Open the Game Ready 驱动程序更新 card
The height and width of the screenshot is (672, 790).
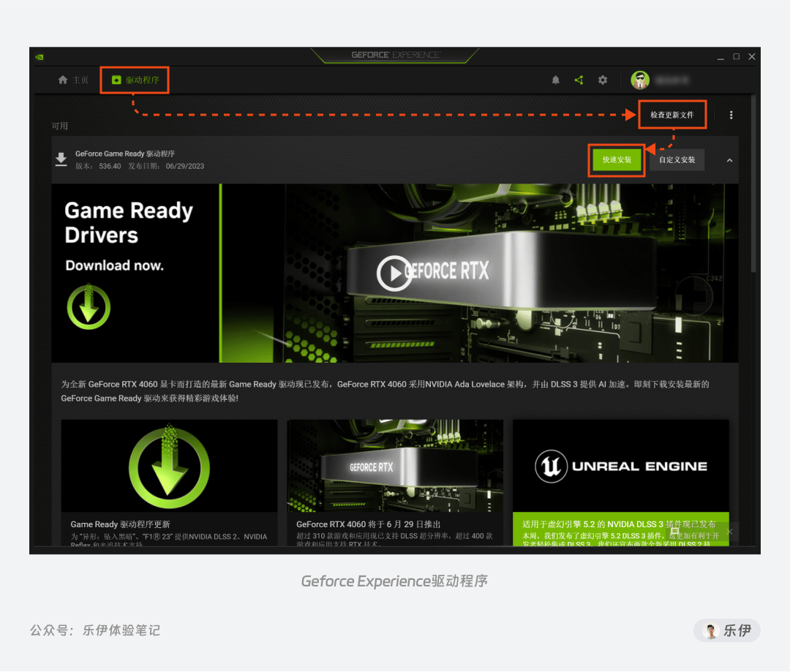pyautogui.click(x=169, y=483)
